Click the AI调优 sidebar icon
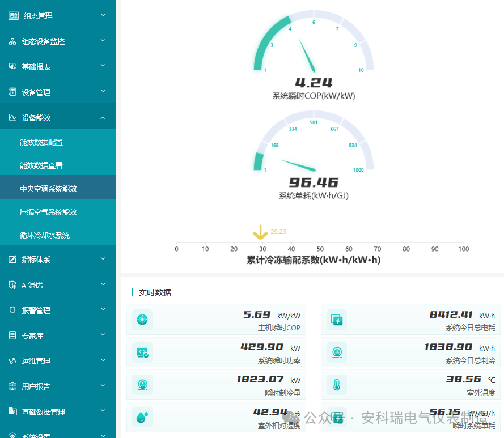Image resolution: width=504 pixels, height=438 pixels. click(x=12, y=284)
